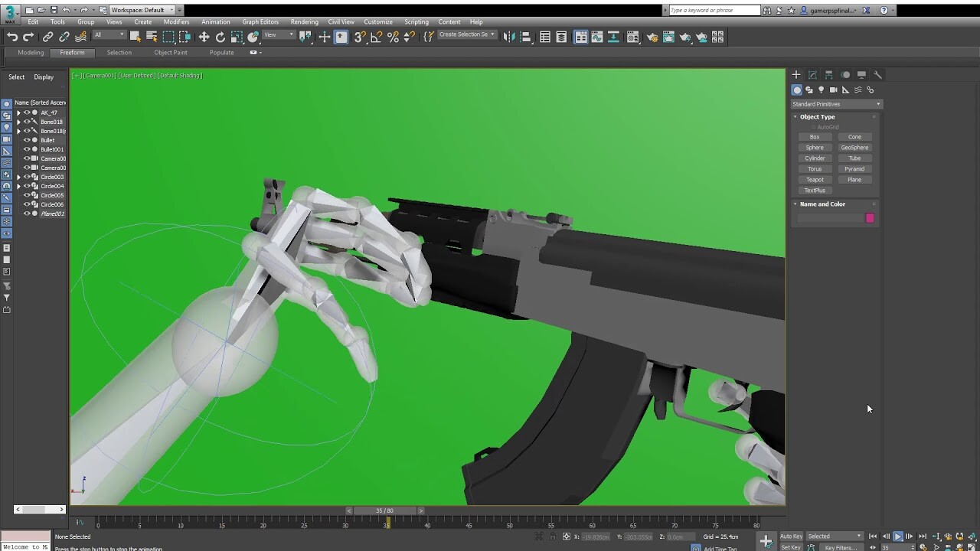Click the Undo icon
The width and height of the screenshot is (980, 551).
click(11, 36)
